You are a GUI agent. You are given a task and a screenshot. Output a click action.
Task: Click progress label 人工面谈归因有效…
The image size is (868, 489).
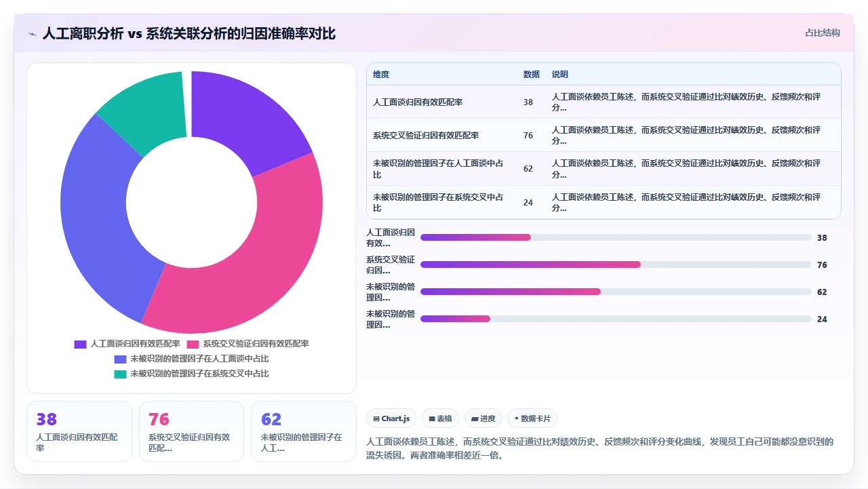[x=391, y=237]
